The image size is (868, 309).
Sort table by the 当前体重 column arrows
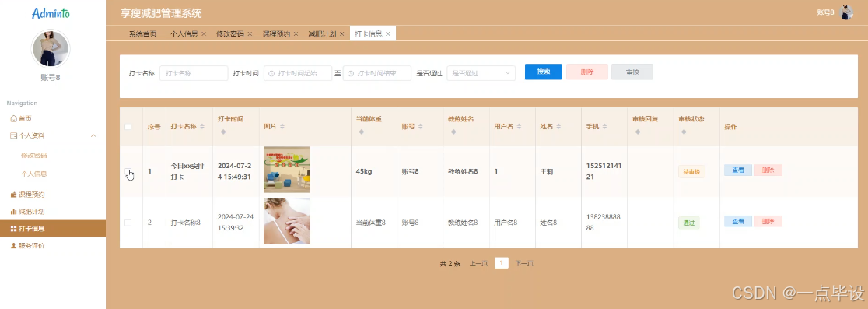[361, 132]
